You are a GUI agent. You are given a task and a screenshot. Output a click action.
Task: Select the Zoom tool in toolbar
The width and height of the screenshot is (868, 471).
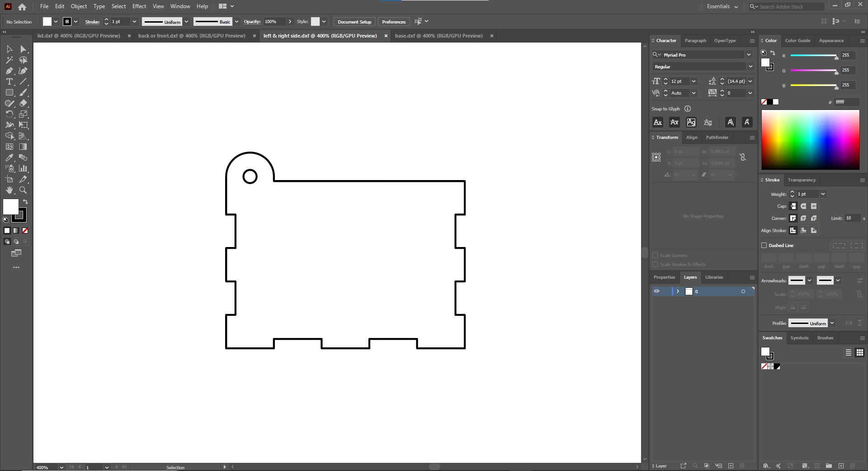click(24, 190)
